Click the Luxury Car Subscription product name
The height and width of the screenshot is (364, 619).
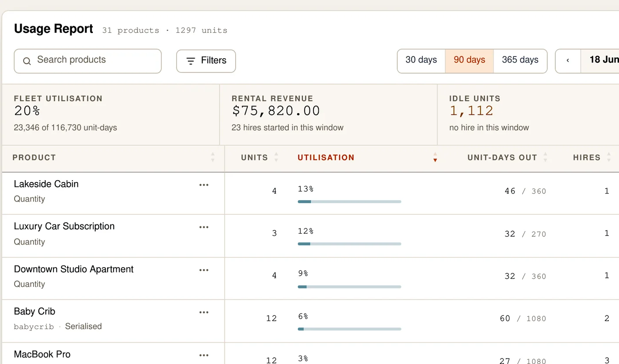[x=65, y=227]
